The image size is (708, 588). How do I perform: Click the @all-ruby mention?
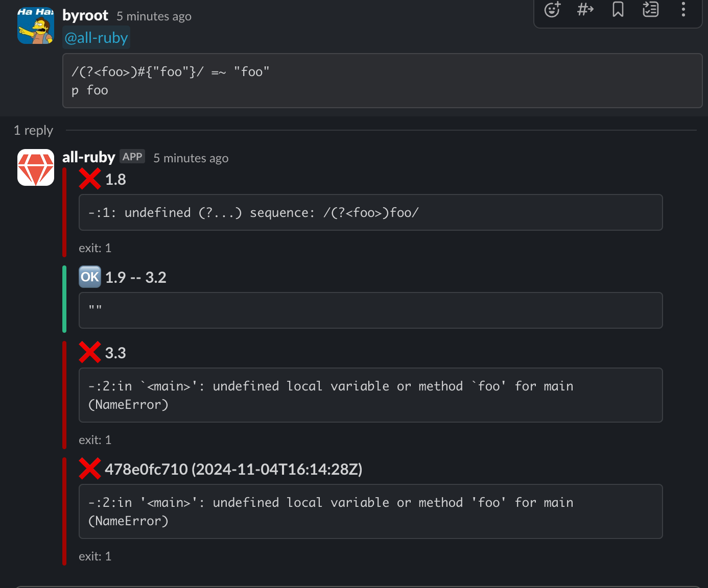[97, 38]
